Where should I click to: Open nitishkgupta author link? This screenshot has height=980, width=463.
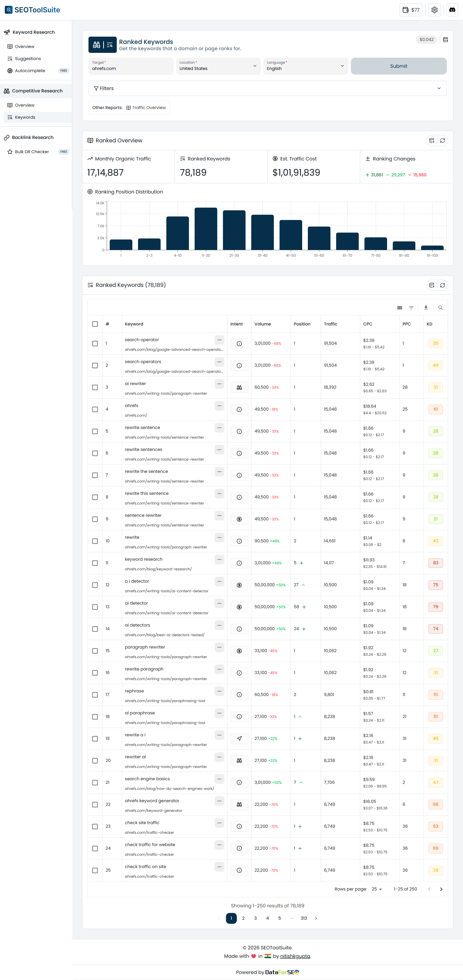[295, 956]
